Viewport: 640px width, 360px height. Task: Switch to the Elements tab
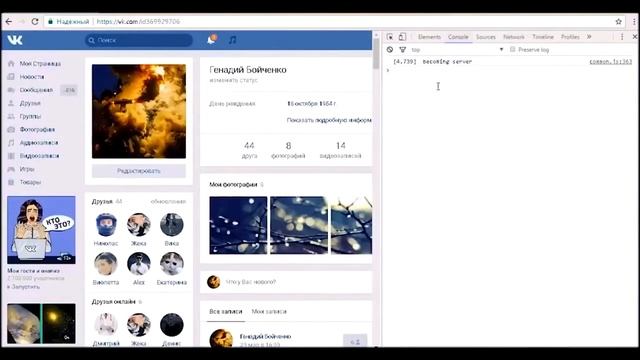tap(429, 37)
